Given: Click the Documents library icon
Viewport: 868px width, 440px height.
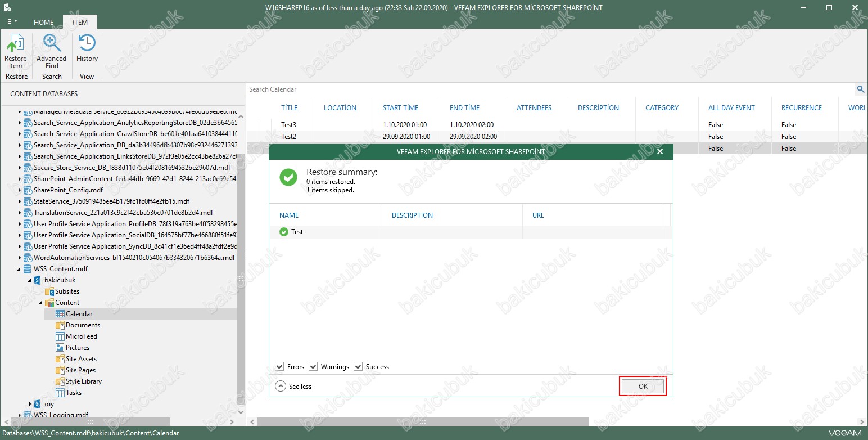Looking at the screenshot, I should pos(60,325).
